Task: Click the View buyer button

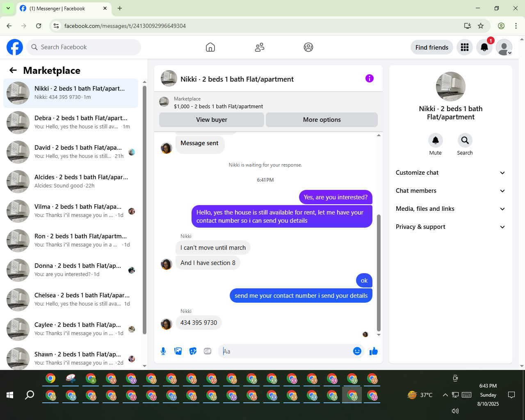Action: pyautogui.click(x=212, y=120)
